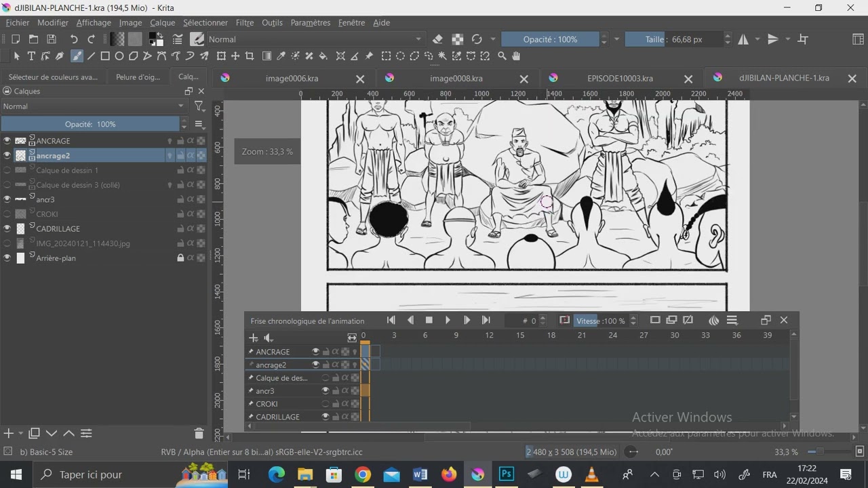The height and width of the screenshot is (488, 868).
Task: Select the Color Sampler eyedropper tool
Action: pyautogui.click(x=281, y=56)
